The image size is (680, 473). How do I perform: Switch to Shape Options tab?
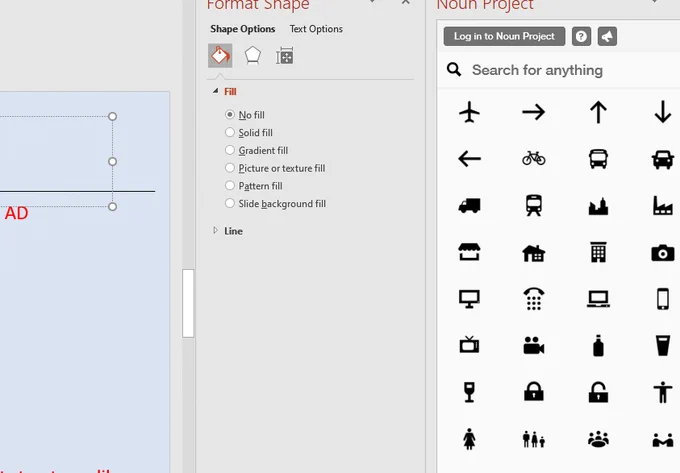242,29
